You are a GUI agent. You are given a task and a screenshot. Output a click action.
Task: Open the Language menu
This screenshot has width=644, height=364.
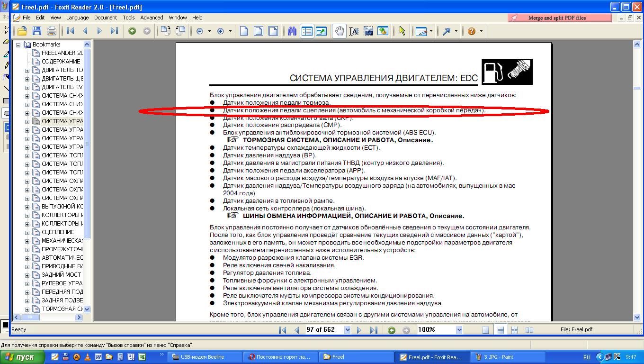point(77,18)
